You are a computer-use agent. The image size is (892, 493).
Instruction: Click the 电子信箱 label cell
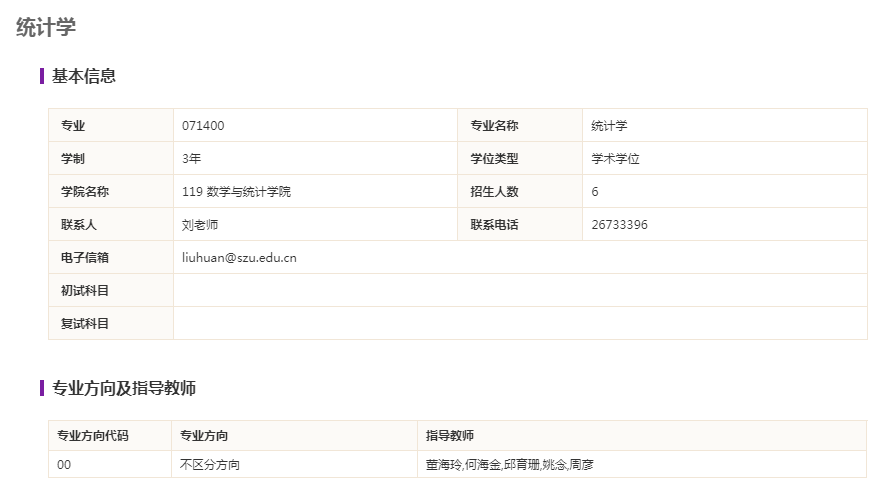coord(111,257)
